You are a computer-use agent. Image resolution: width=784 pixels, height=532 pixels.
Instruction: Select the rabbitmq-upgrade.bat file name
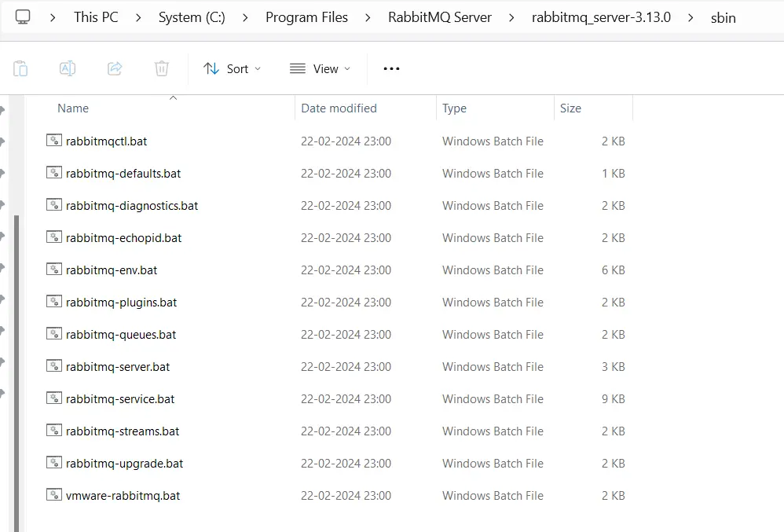coord(124,464)
